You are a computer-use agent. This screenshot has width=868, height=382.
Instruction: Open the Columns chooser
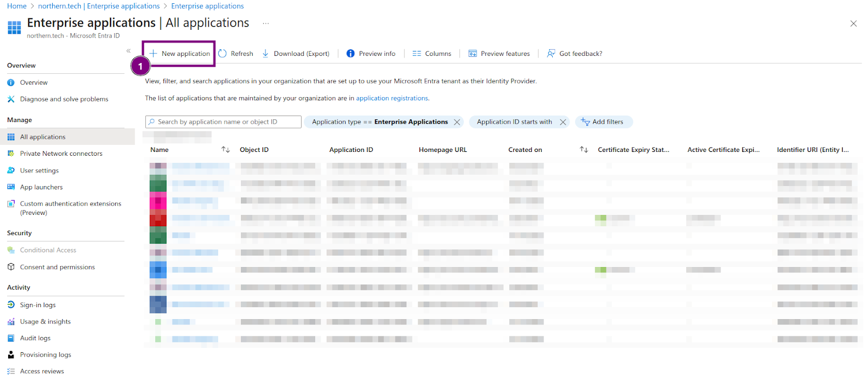pyautogui.click(x=432, y=54)
